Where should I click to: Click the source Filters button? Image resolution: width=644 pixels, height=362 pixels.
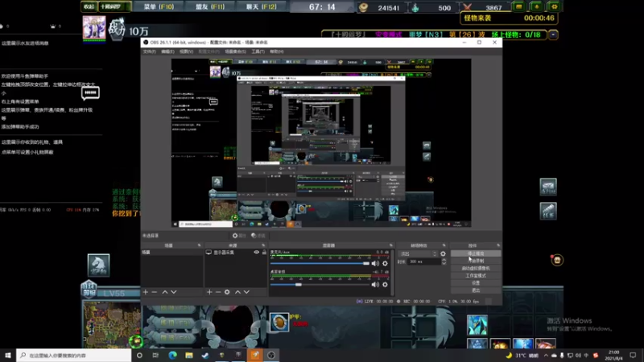coord(258,236)
